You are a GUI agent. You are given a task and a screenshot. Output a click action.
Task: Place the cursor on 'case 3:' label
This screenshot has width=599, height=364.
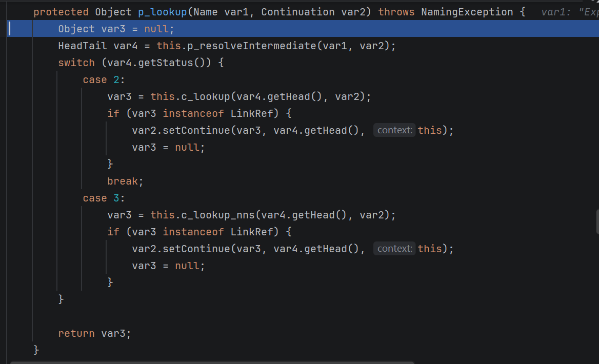[x=104, y=198]
